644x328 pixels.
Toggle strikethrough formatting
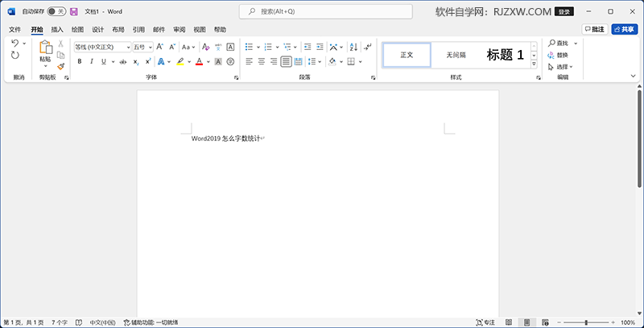pyautogui.click(x=123, y=62)
